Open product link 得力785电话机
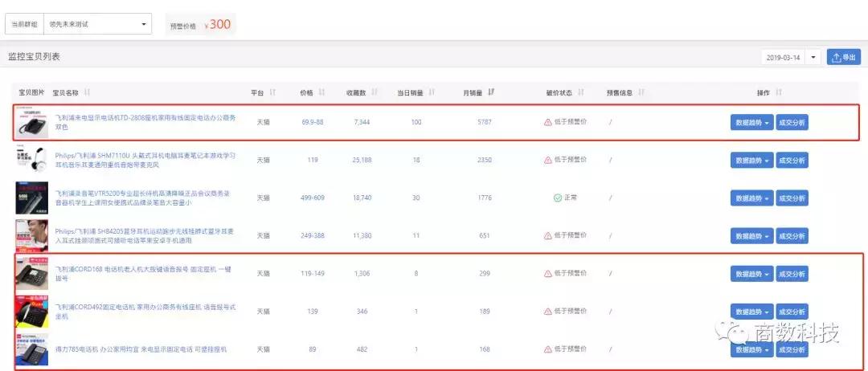Viewport: 868px width, 371px height. [141, 349]
